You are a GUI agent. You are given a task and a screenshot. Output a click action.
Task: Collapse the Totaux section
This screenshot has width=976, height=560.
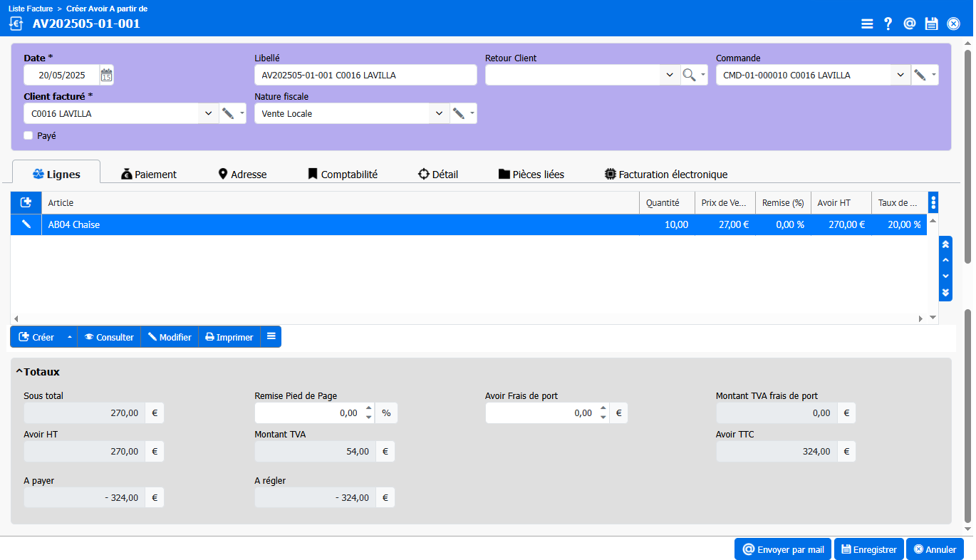[x=20, y=372]
